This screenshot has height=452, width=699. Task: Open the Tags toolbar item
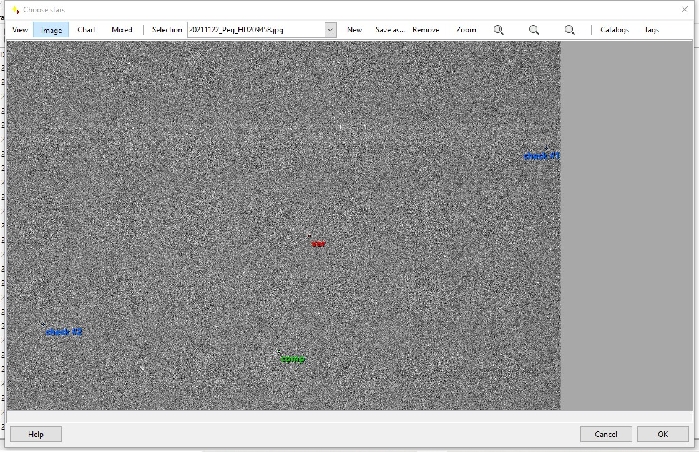pos(651,30)
